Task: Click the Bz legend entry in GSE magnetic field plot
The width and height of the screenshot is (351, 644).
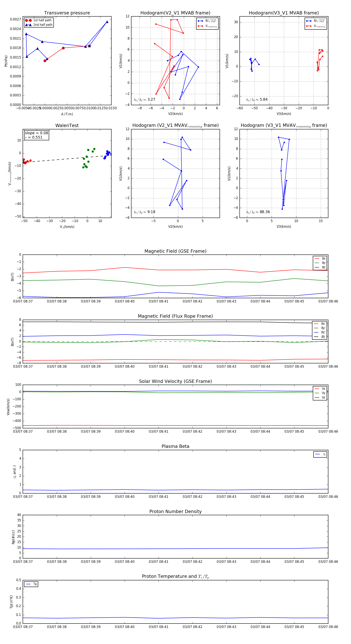Action: tap(320, 268)
